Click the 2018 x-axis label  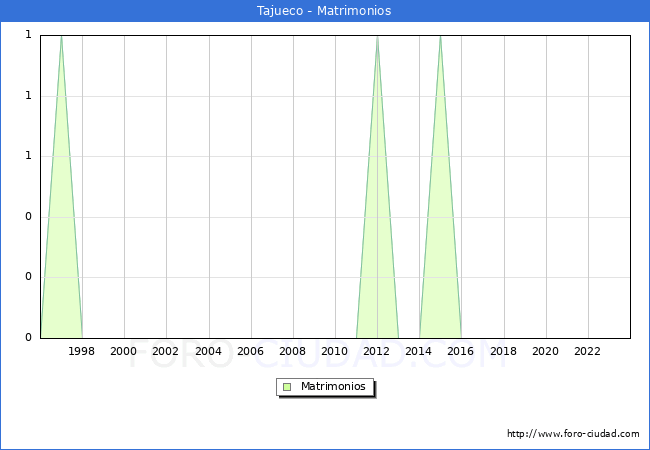pos(504,351)
